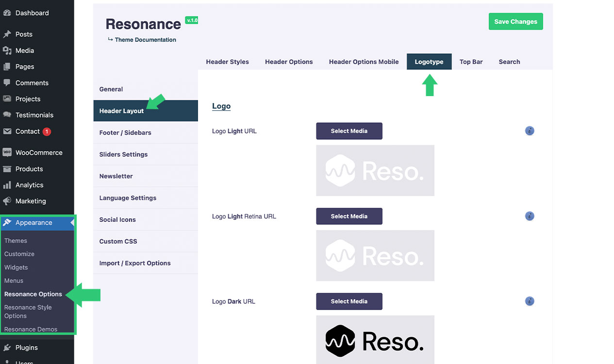The image size is (614, 364).
Task: Click the Posts pushpin icon
Action: point(7,34)
